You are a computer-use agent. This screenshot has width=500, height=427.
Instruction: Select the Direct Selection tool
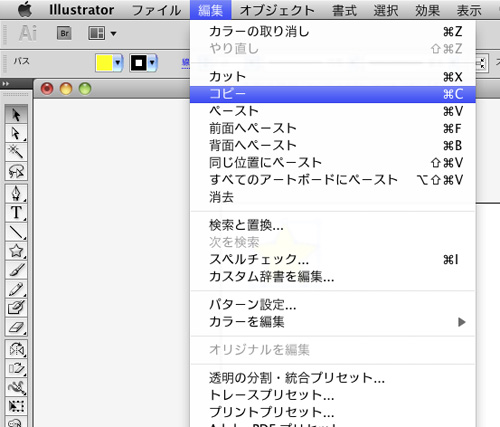pos(16,133)
